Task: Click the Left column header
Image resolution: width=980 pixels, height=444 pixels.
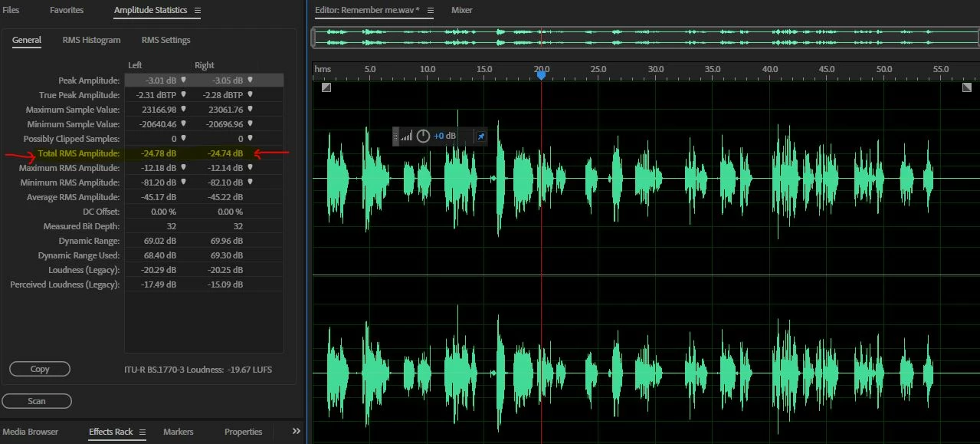Action: click(135, 65)
